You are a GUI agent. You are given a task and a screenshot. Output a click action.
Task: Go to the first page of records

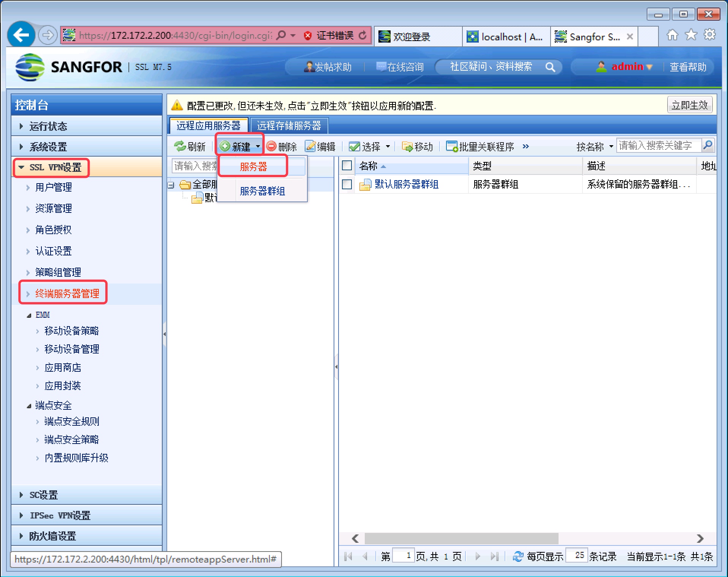coord(348,556)
